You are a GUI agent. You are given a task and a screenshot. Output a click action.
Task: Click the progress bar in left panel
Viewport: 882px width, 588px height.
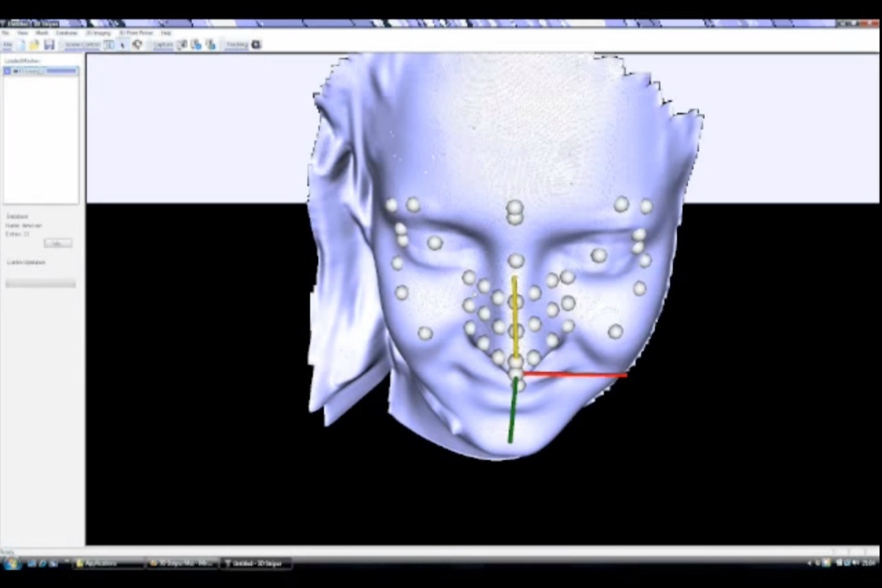[41, 283]
